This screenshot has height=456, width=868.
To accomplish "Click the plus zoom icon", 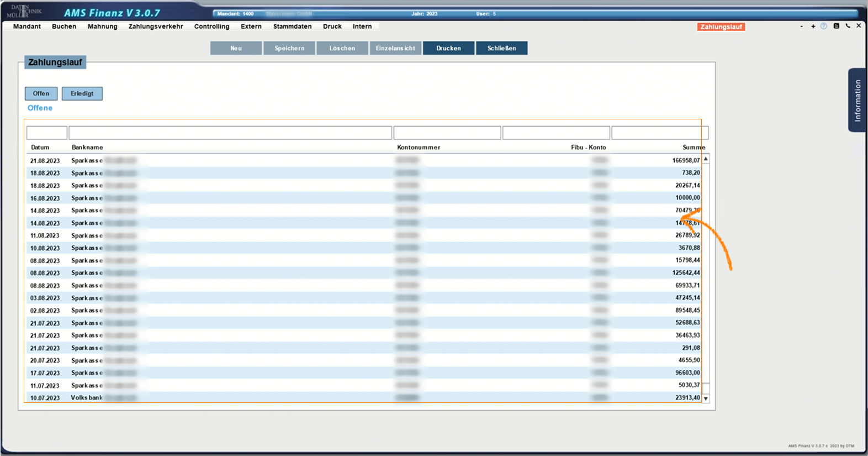I will pos(813,26).
